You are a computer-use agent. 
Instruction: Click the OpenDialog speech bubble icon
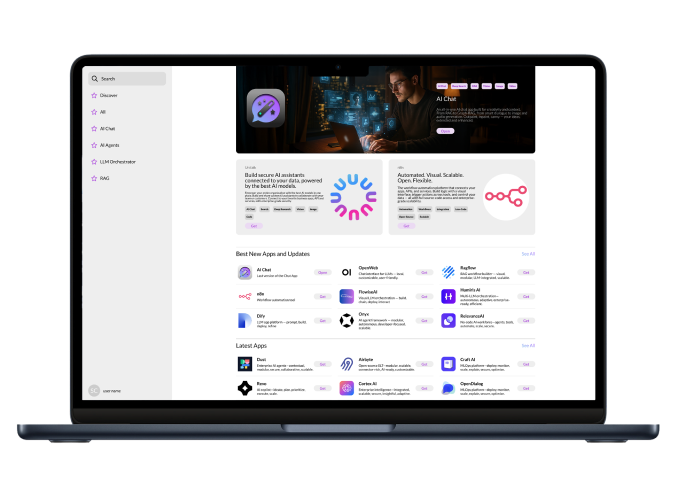[x=448, y=388]
